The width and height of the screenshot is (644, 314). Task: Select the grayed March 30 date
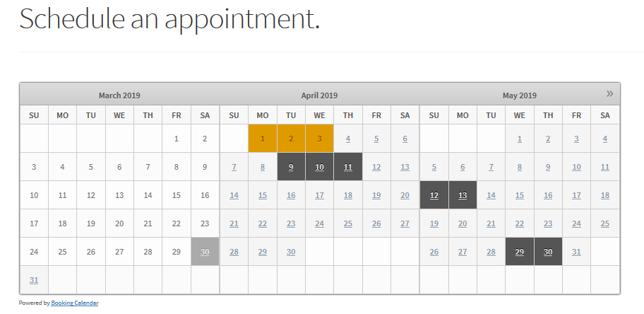pyautogui.click(x=205, y=252)
